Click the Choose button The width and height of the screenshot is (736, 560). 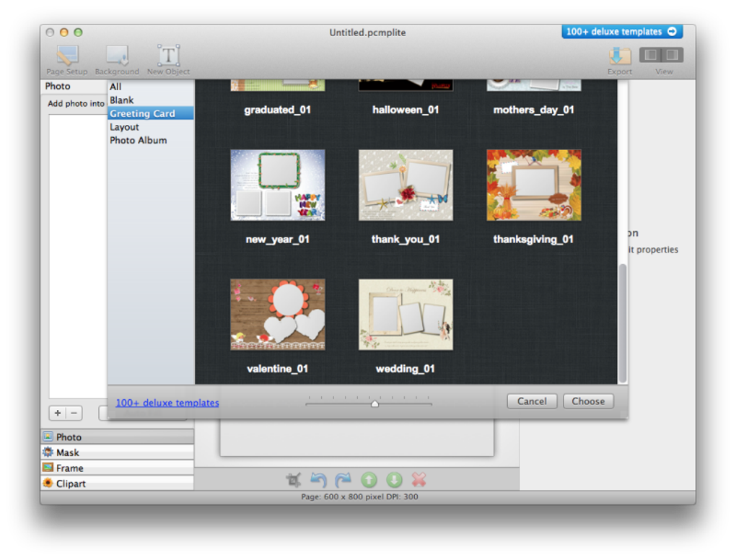point(588,401)
